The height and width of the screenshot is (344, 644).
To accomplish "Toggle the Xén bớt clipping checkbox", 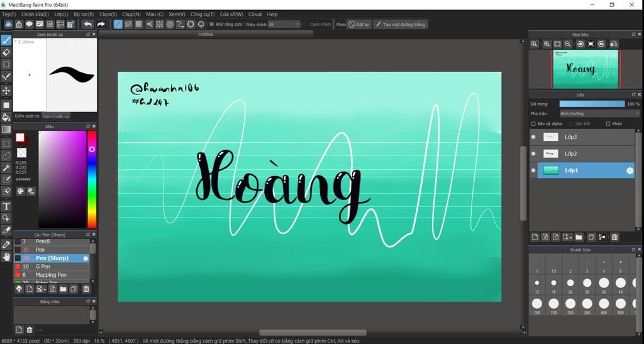I will click(571, 123).
